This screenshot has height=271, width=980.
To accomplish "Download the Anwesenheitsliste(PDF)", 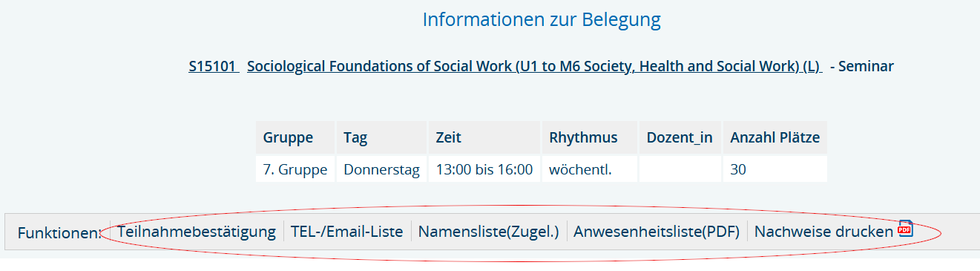I will pos(657,232).
